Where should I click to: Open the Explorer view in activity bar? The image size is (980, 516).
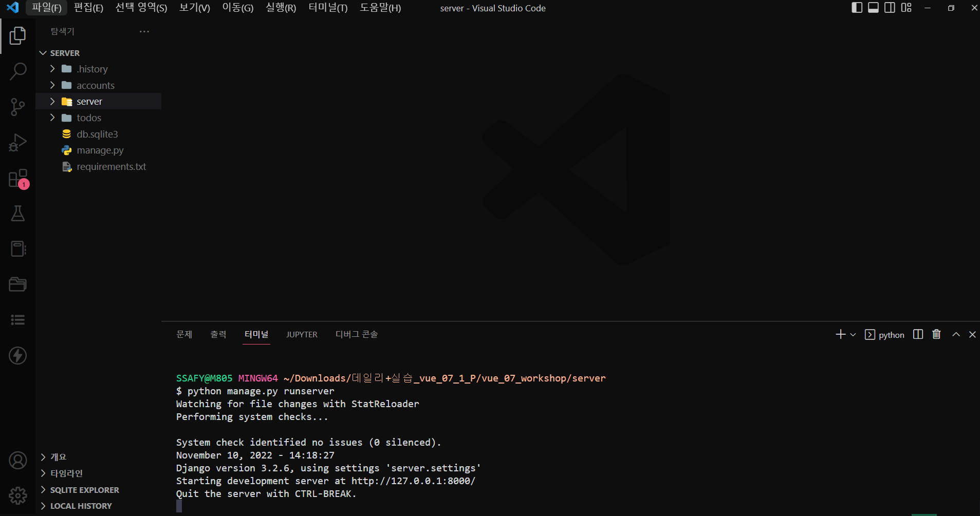tap(17, 35)
